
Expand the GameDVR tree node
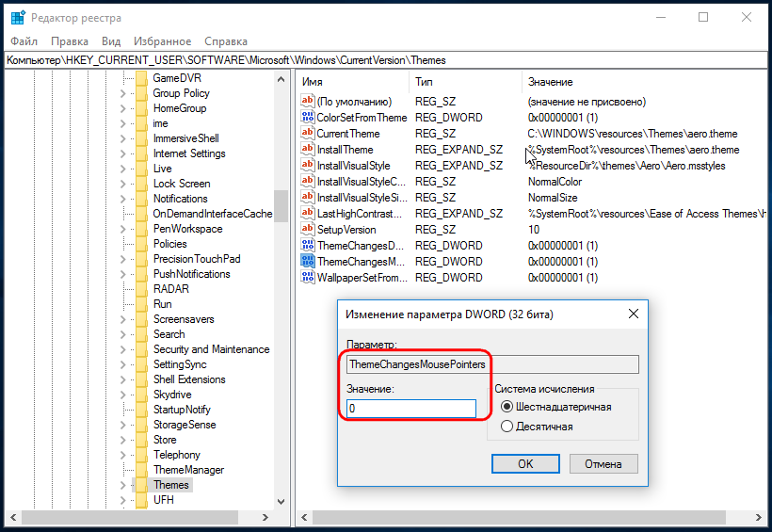(x=122, y=78)
